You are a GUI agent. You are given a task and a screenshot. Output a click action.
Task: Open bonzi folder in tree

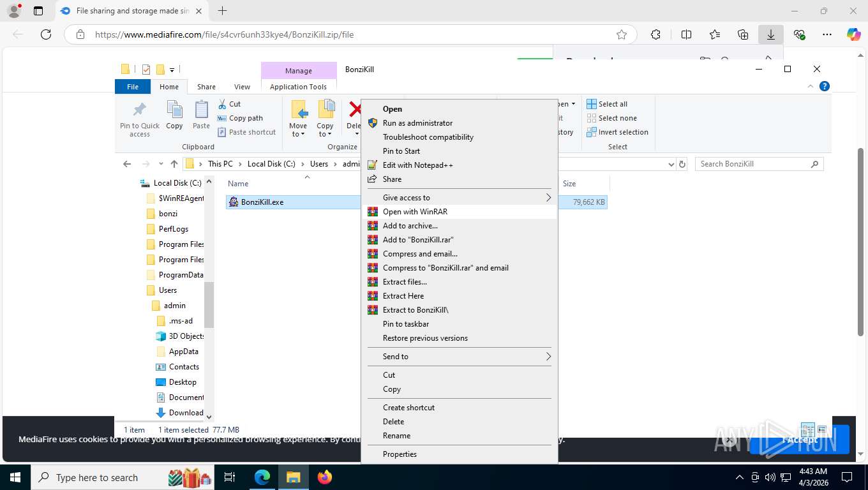click(x=168, y=214)
